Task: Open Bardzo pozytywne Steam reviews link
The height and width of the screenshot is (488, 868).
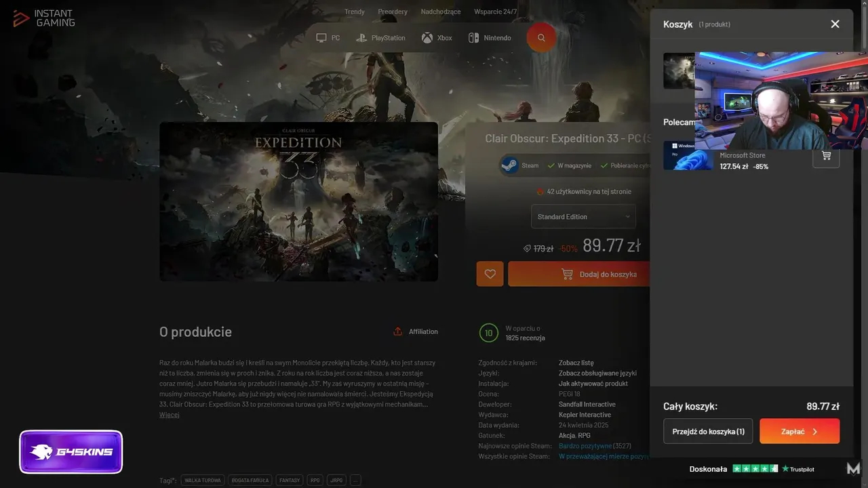Action: coord(585,446)
